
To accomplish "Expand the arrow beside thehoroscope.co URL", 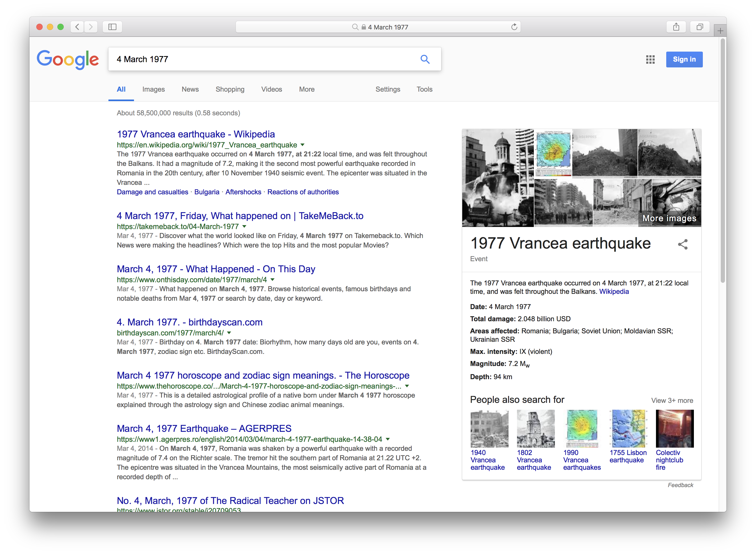I will coord(407,386).
